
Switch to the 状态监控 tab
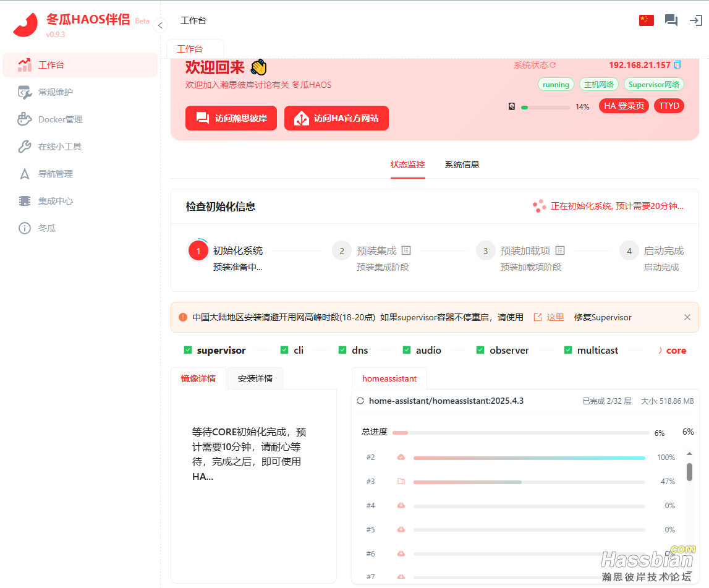408,164
